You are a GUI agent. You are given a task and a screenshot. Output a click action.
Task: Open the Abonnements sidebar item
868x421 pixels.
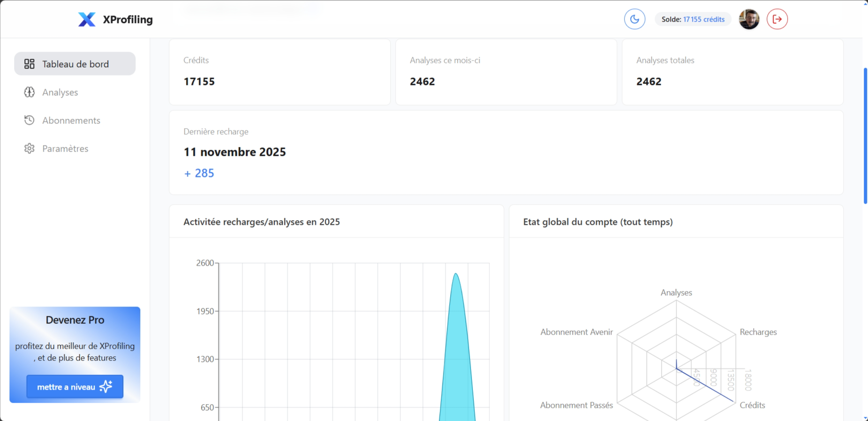(75, 120)
